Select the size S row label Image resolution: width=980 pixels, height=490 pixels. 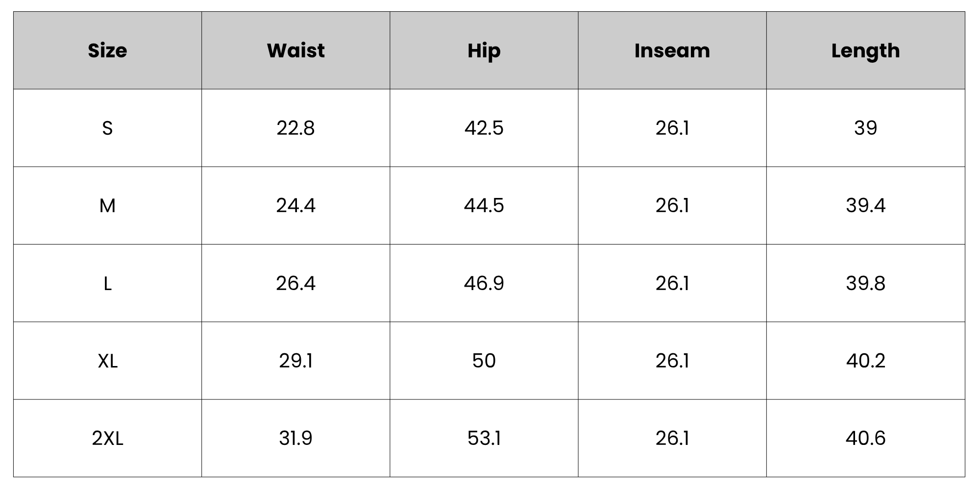[x=107, y=128]
